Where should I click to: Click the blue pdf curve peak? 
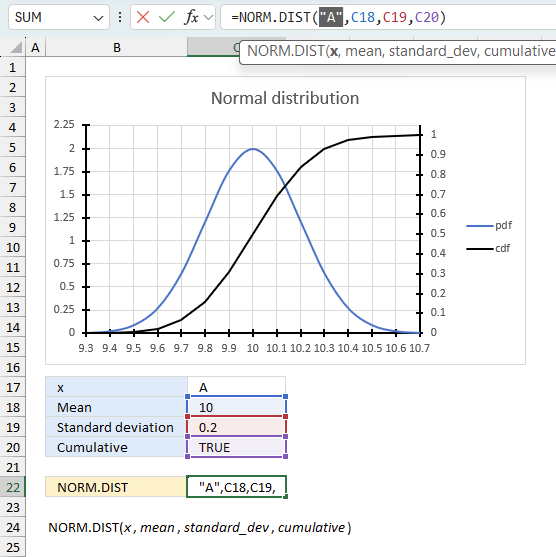pos(253,149)
